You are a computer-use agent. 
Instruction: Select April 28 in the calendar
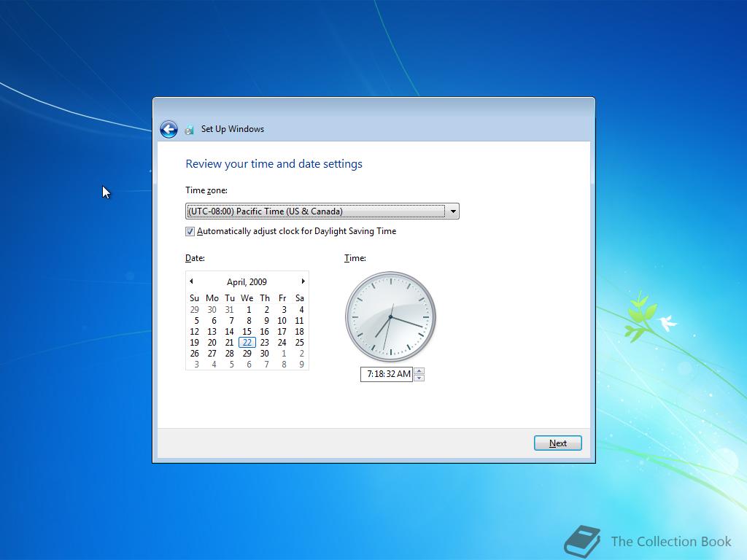(230, 354)
